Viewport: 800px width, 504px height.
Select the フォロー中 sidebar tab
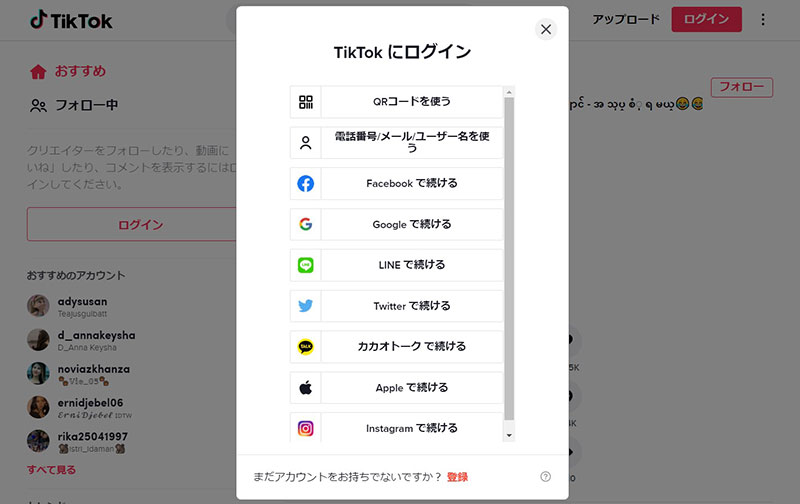(x=74, y=106)
